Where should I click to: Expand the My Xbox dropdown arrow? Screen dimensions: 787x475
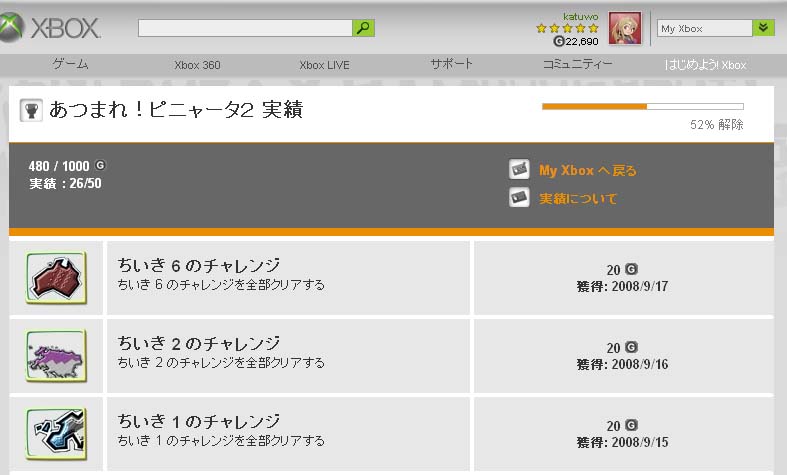click(763, 28)
